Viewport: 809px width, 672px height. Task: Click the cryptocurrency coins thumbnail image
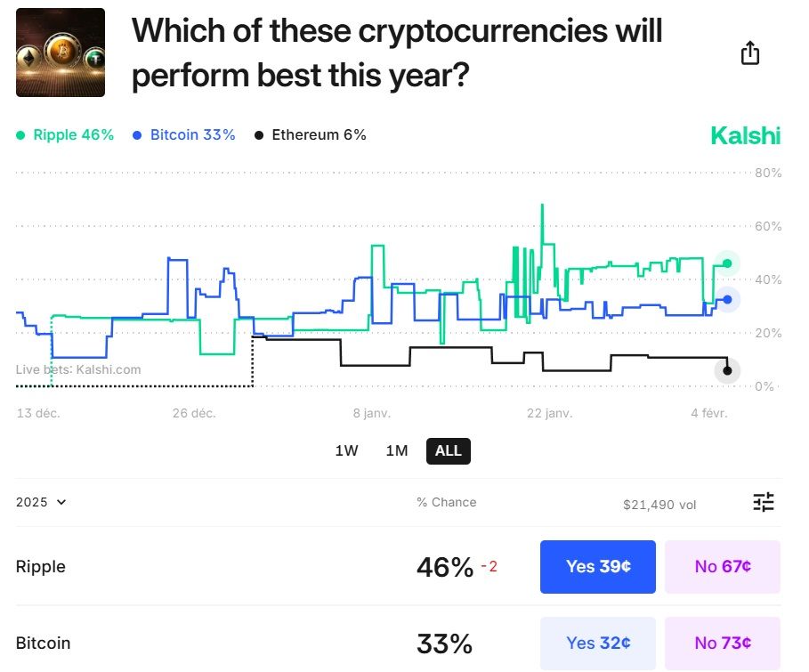point(61,53)
